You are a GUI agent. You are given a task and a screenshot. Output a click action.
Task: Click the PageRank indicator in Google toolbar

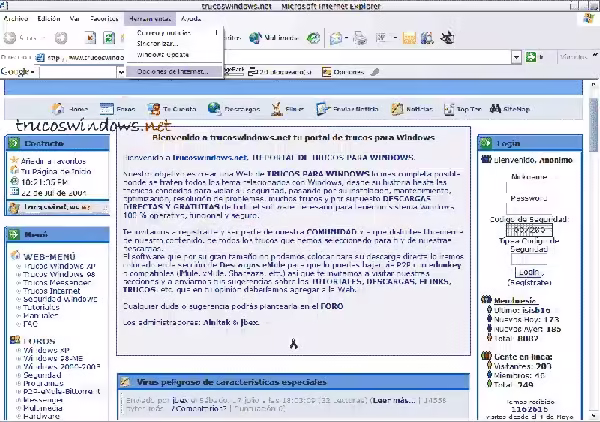(x=234, y=70)
